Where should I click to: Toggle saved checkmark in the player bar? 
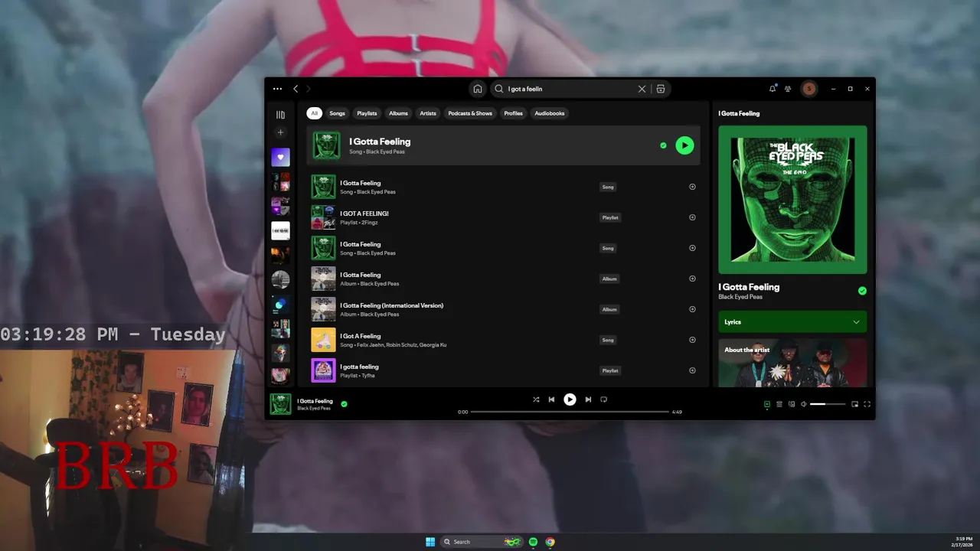[x=344, y=404]
